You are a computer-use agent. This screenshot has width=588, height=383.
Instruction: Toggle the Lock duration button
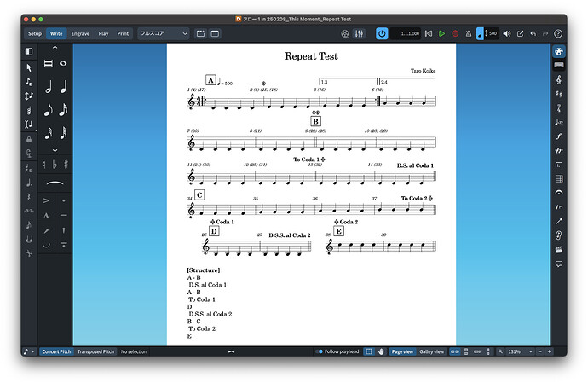pyautogui.click(x=29, y=140)
